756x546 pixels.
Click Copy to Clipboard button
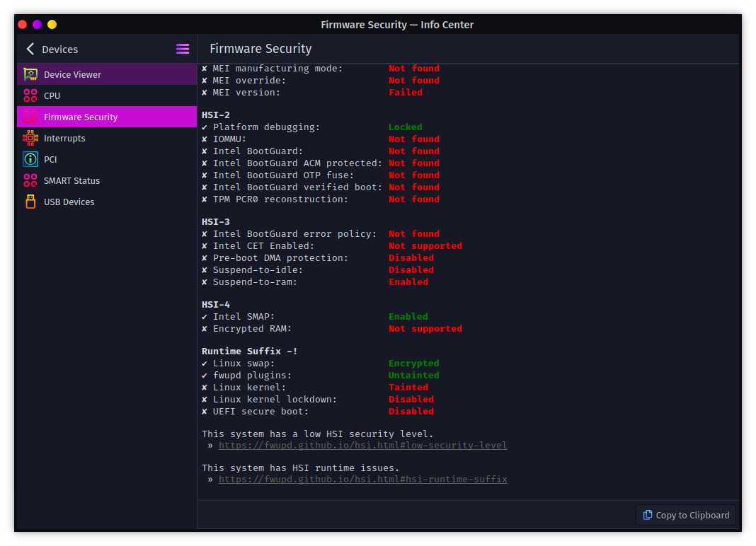tap(686, 515)
